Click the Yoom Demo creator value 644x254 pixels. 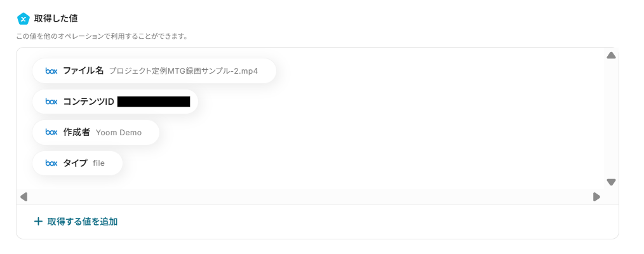click(119, 133)
